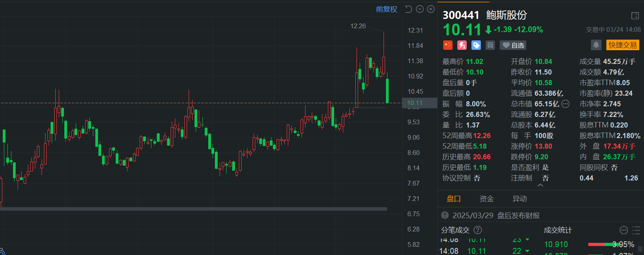Switch to the 资金 tab
The height and width of the screenshot is (255, 644).
[x=487, y=199]
